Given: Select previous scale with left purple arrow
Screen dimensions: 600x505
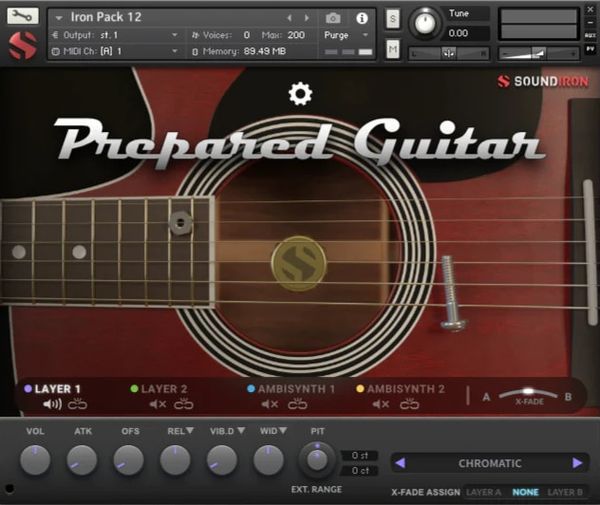Looking at the screenshot, I should point(400,463).
